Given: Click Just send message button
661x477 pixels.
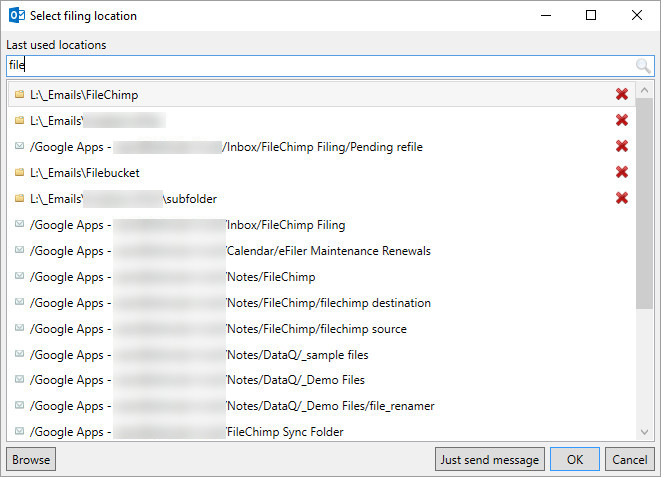Looking at the screenshot, I should point(490,459).
